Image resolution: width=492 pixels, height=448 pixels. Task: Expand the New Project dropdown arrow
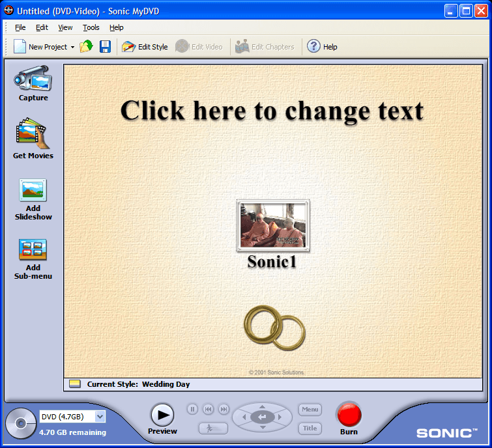tap(72, 47)
